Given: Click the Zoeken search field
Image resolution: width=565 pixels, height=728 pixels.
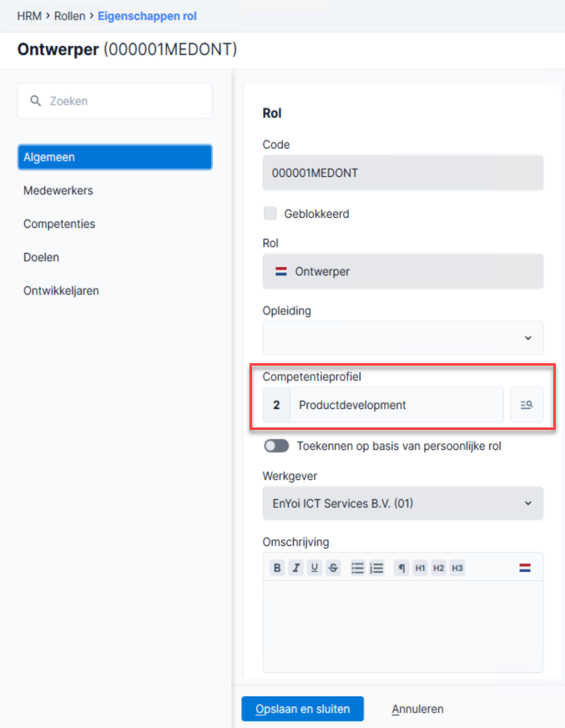Looking at the screenshot, I should point(115,101).
